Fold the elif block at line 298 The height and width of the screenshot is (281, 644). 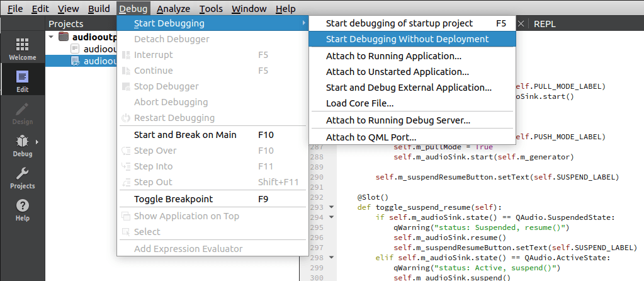pos(330,258)
